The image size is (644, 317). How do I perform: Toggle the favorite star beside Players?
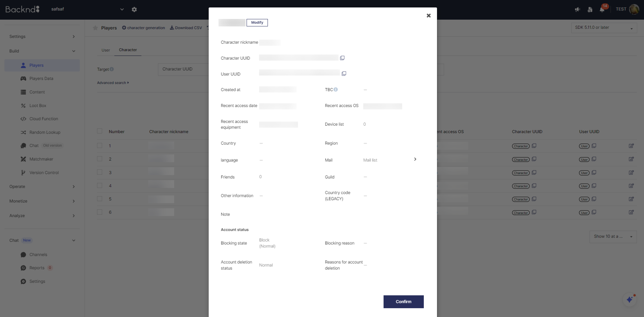[x=95, y=28]
